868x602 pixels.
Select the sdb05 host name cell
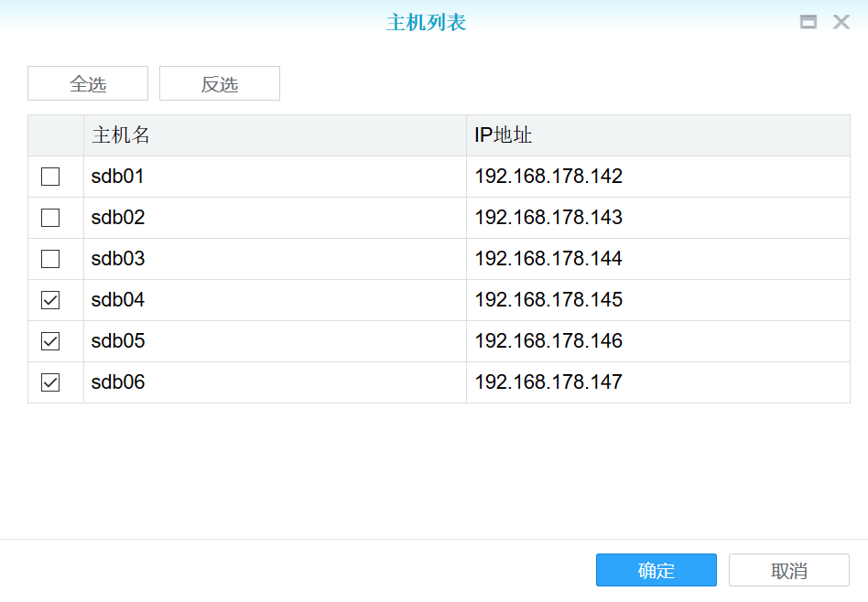click(118, 341)
